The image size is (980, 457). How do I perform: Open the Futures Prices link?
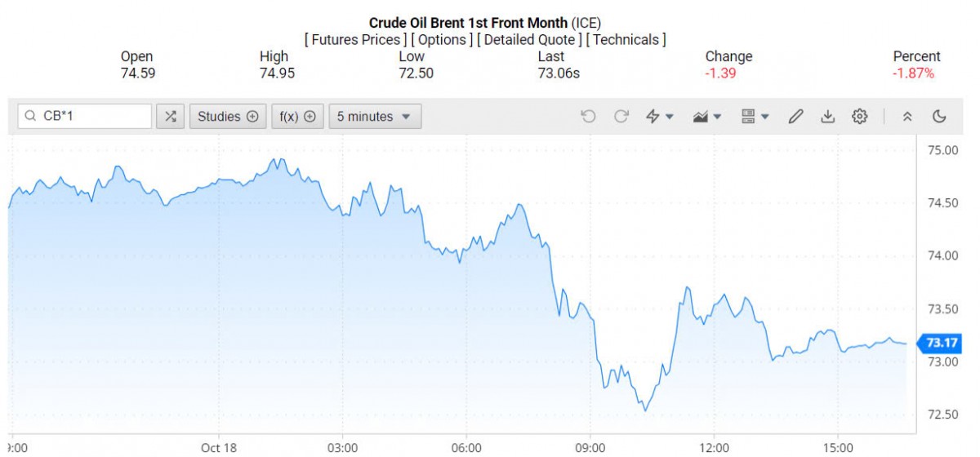tap(354, 39)
